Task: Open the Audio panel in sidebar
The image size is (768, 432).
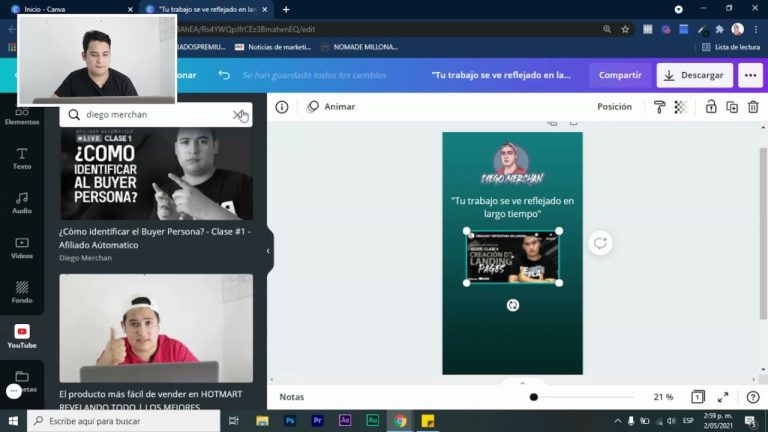Action: (x=22, y=203)
